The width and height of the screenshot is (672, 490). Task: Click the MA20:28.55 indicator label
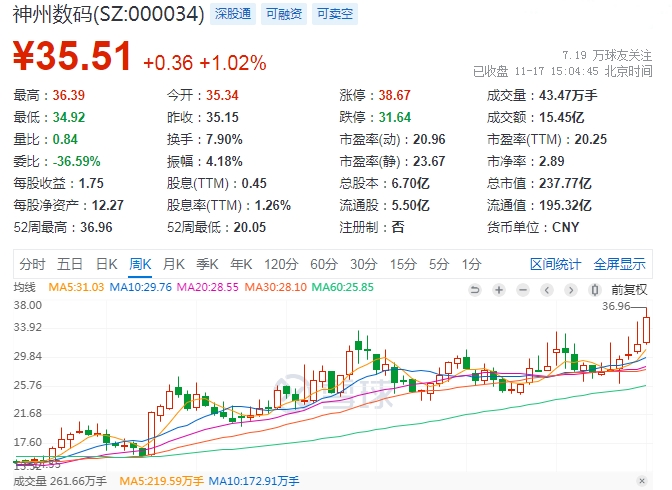click(x=207, y=287)
